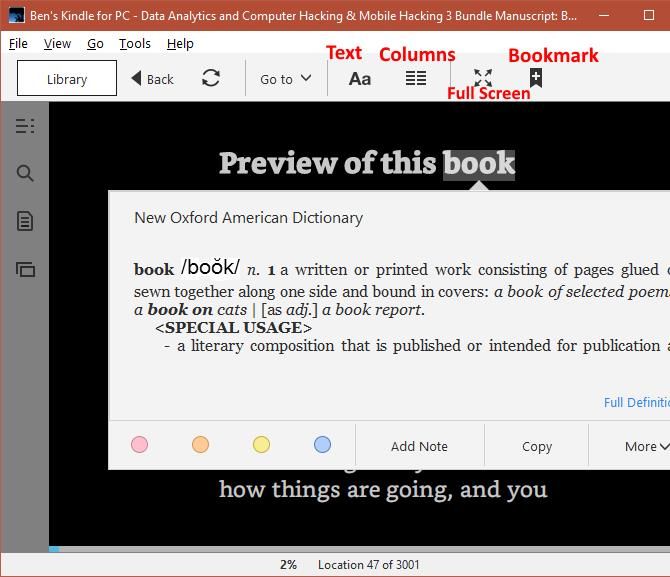Highlight selection in yellow
Screen dimensions: 670x577
point(261,445)
